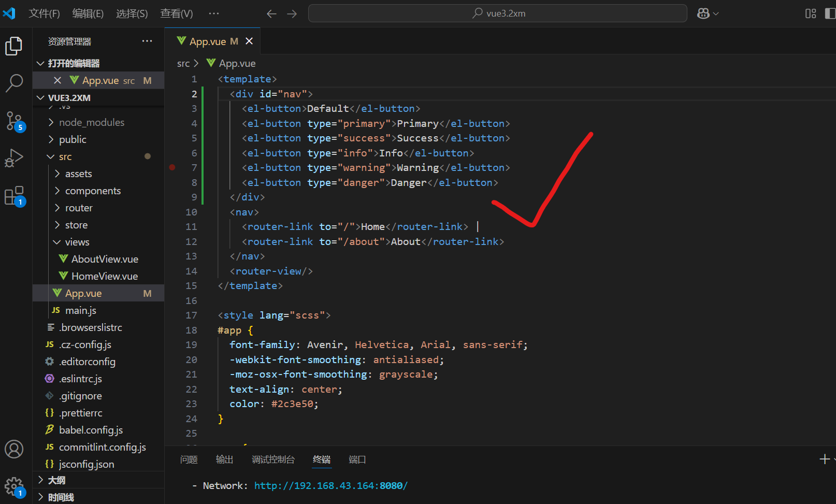
Task: Switch to the 输出 panel tab
Action: click(224, 459)
